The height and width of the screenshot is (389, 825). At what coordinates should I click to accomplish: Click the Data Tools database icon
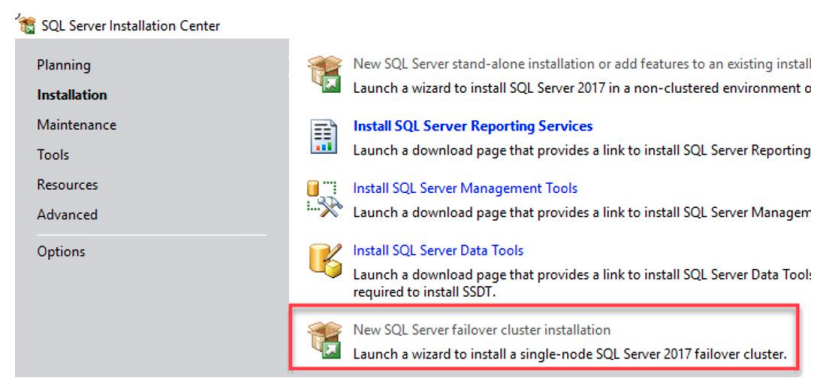(x=325, y=260)
